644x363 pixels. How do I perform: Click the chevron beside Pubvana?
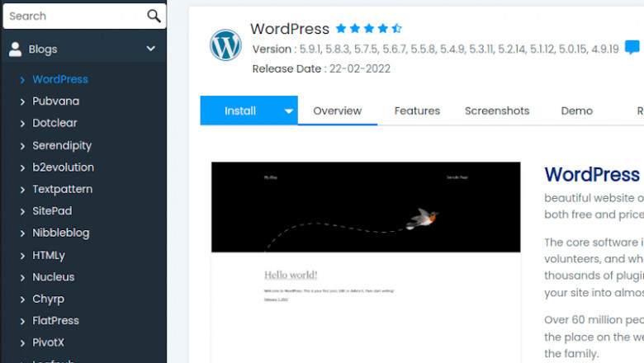pyautogui.click(x=22, y=101)
